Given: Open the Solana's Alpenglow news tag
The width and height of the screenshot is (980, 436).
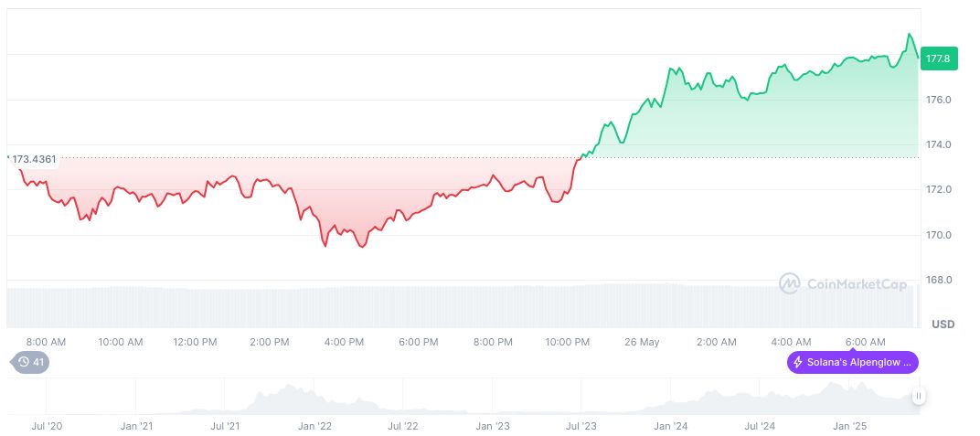Looking at the screenshot, I should pyautogui.click(x=853, y=362).
